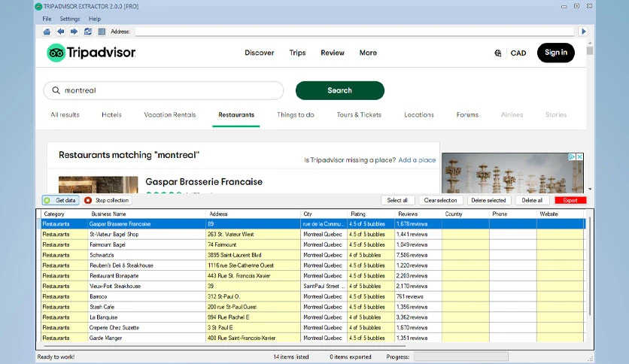Select the Barroco row

312,296
